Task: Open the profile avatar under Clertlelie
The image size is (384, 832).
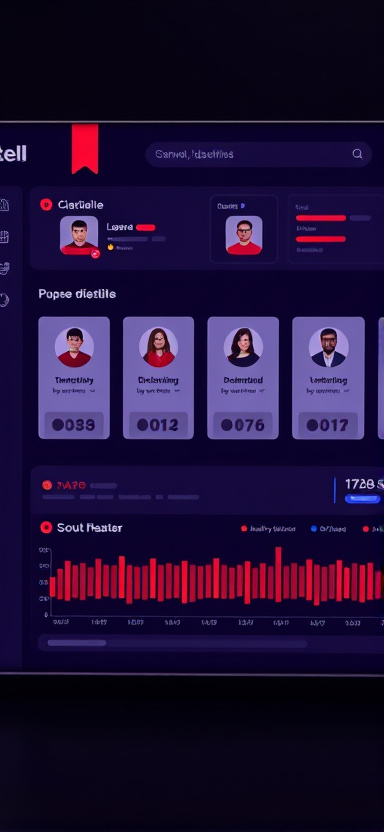Action: coord(79,235)
